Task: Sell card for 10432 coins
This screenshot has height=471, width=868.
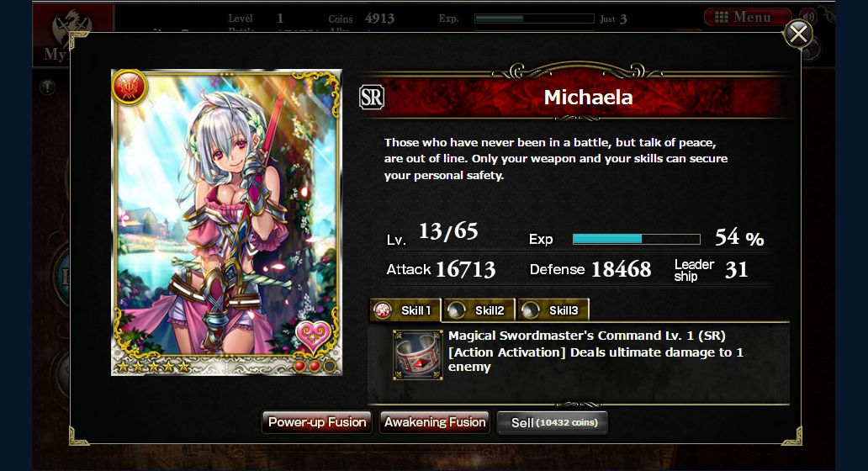Action: [x=553, y=423]
